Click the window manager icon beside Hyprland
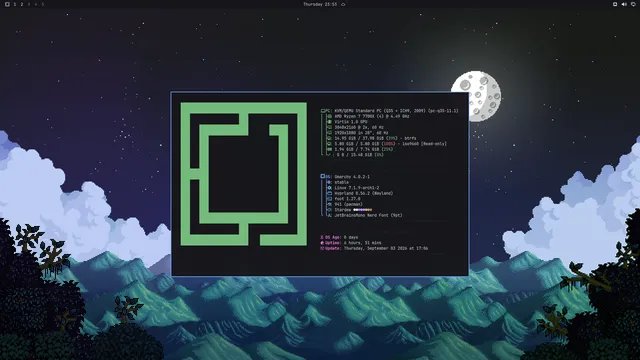 tap(329, 193)
